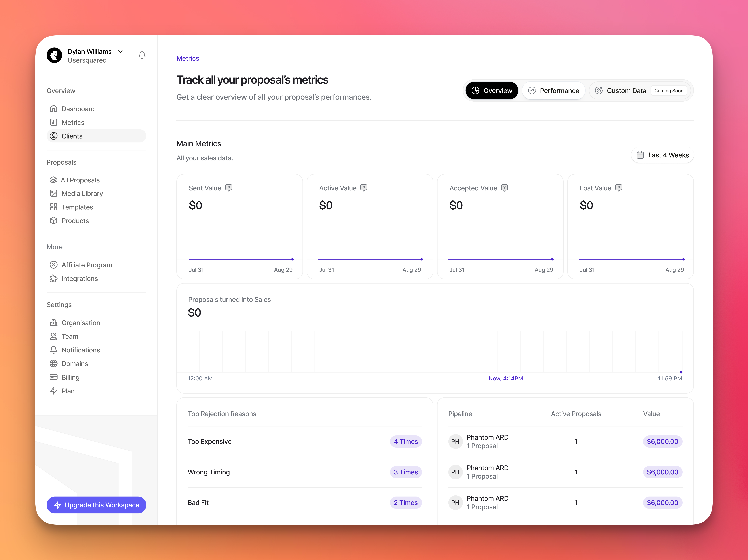Click Upgrade this Workspace button
This screenshot has width=748, height=560.
click(96, 505)
